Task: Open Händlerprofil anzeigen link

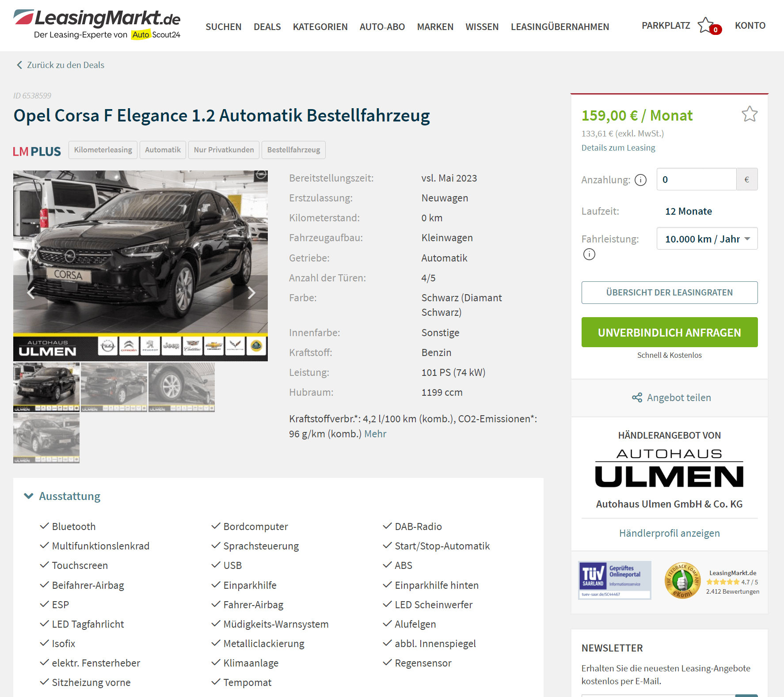Action: [669, 533]
